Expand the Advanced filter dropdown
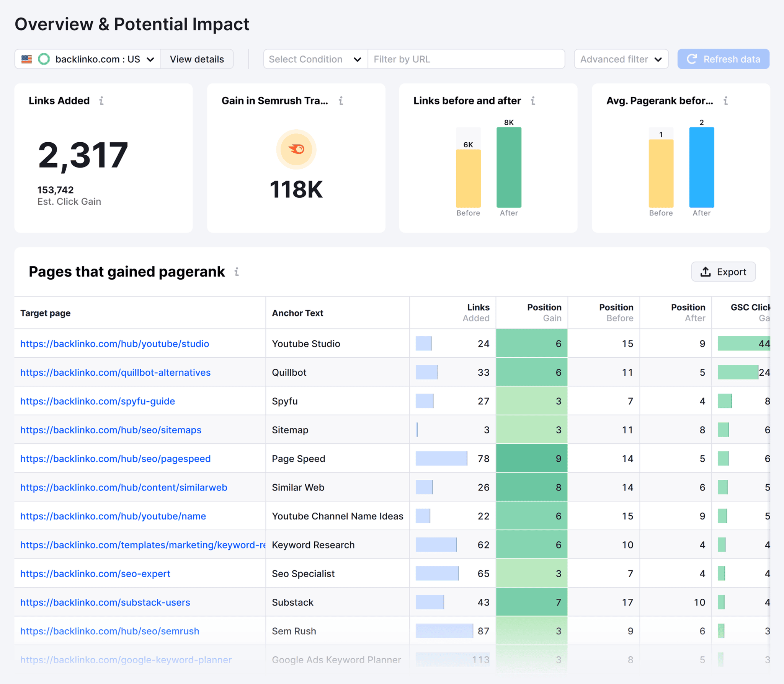Screen dimensions: 784x684 pos(621,59)
